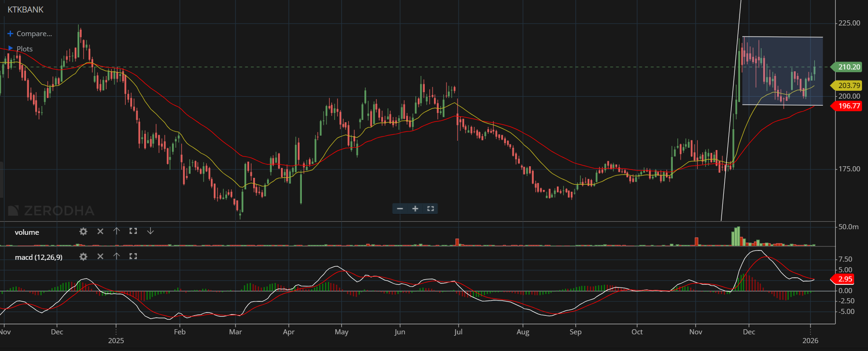This screenshot has width=868, height=351.
Task: Click the Feb label on time axis
Action: point(179,332)
